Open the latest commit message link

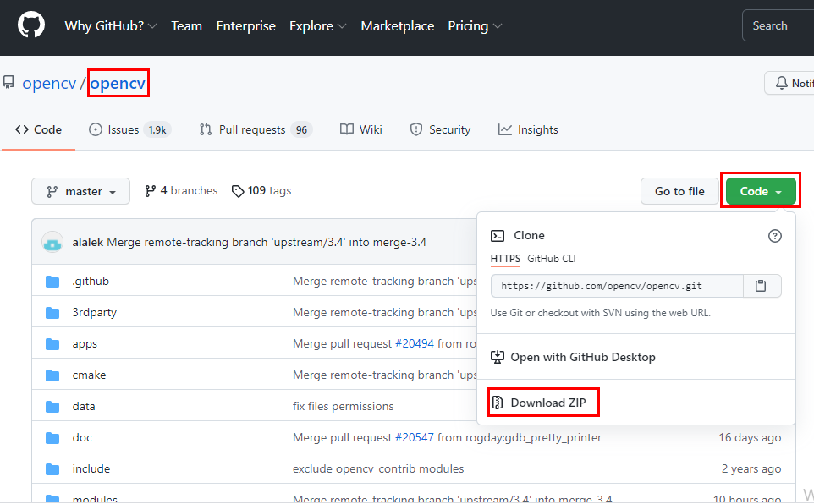click(x=267, y=242)
